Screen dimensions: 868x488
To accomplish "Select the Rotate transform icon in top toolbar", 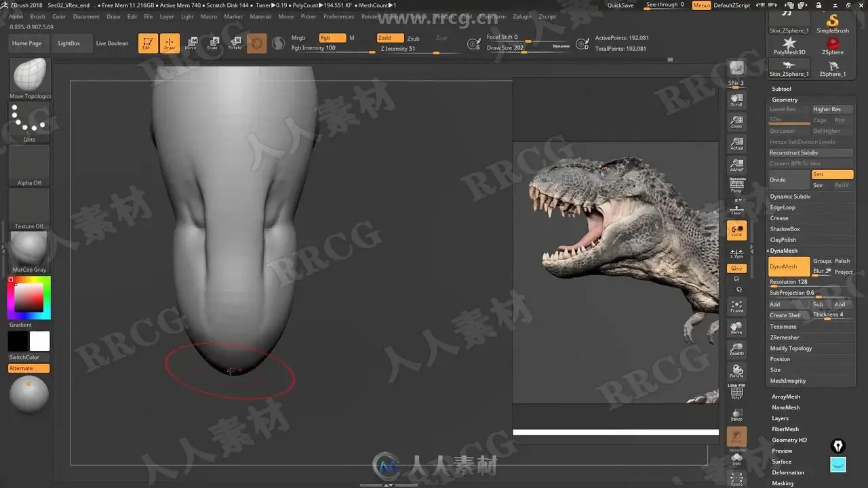I will coord(235,43).
